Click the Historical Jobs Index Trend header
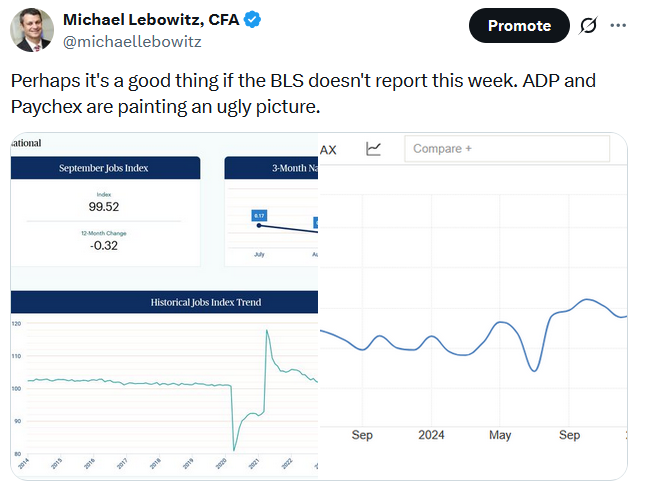The width and height of the screenshot is (645, 492). click(166, 301)
